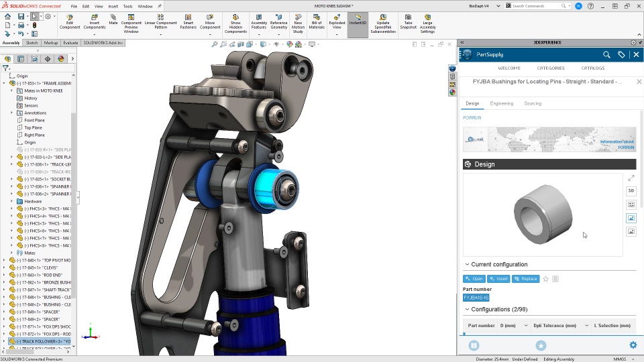Viewport: 644px width, 362px height.
Task: Expand the Annotations node
Action: (11, 113)
